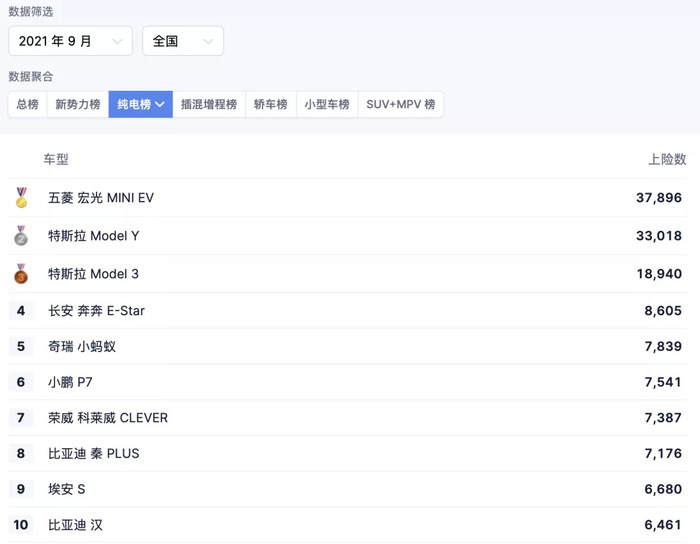Click the bronze medal icon for Model 3

(21, 274)
